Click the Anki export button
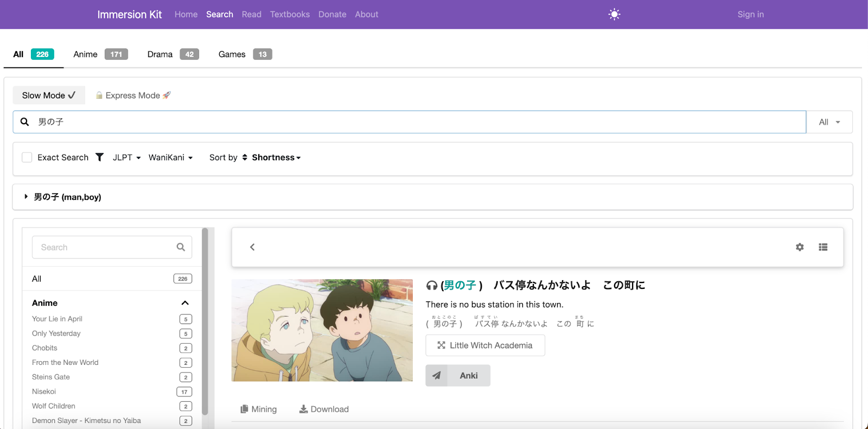The image size is (868, 429). coord(458,375)
